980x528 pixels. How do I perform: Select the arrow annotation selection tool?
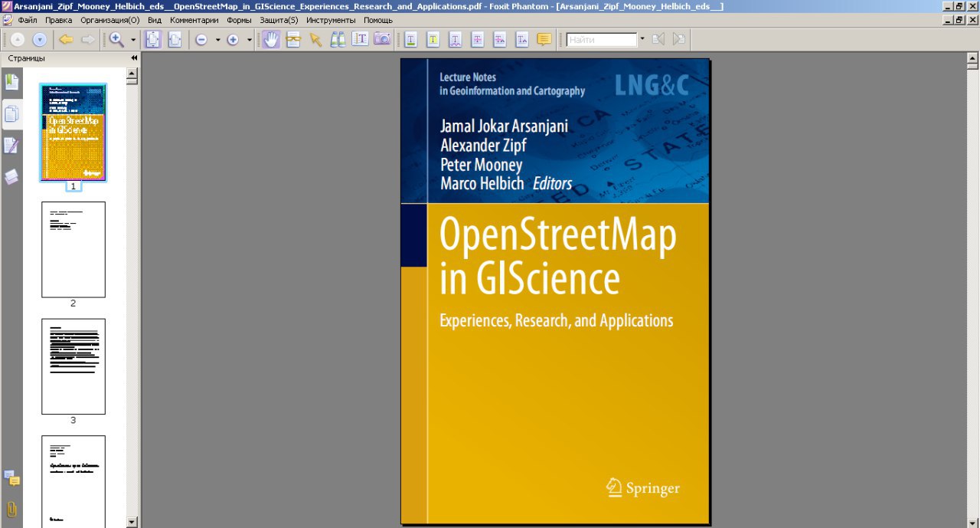click(315, 40)
